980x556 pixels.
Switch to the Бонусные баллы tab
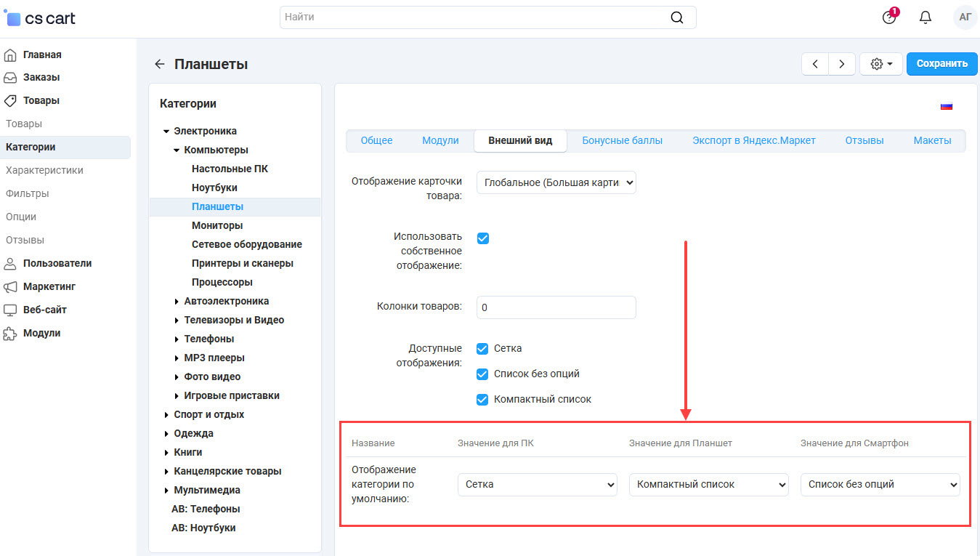[622, 141]
